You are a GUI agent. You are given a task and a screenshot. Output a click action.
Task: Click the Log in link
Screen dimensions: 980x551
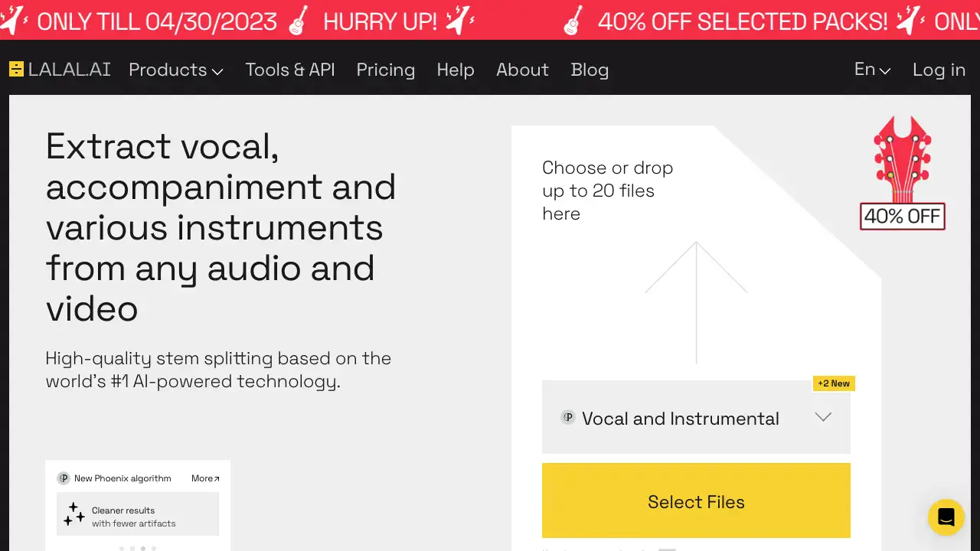click(x=939, y=70)
